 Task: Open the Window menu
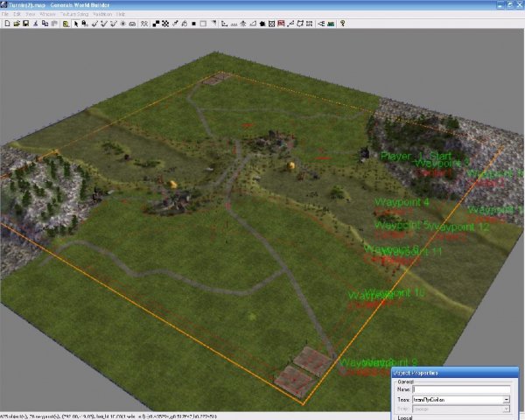[47, 15]
